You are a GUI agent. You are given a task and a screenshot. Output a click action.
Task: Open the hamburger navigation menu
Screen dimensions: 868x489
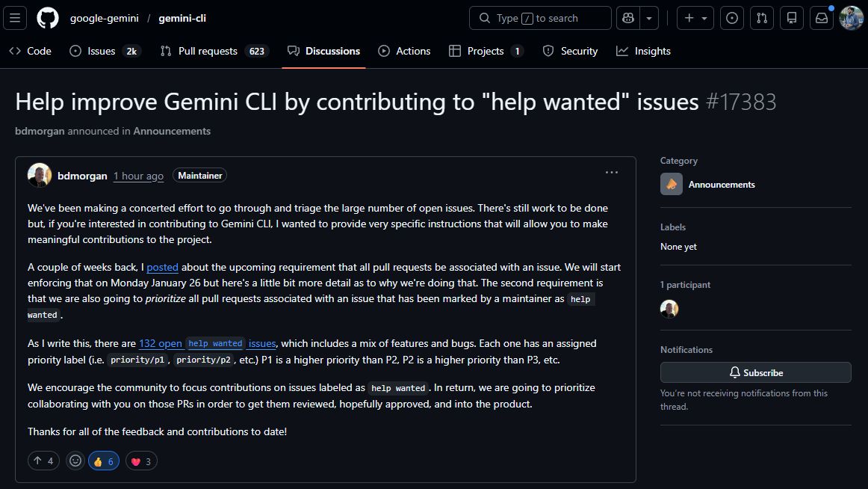coord(15,18)
